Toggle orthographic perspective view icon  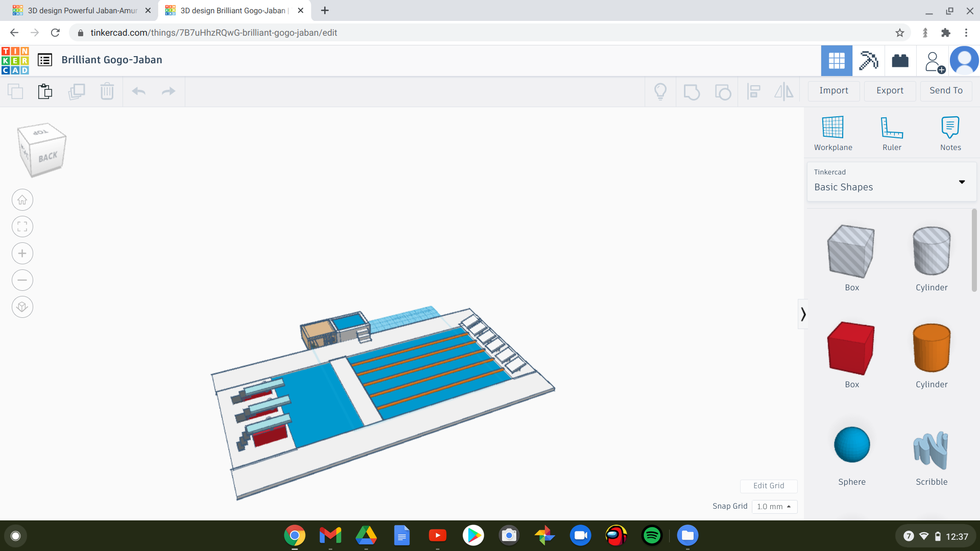click(22, 307)
